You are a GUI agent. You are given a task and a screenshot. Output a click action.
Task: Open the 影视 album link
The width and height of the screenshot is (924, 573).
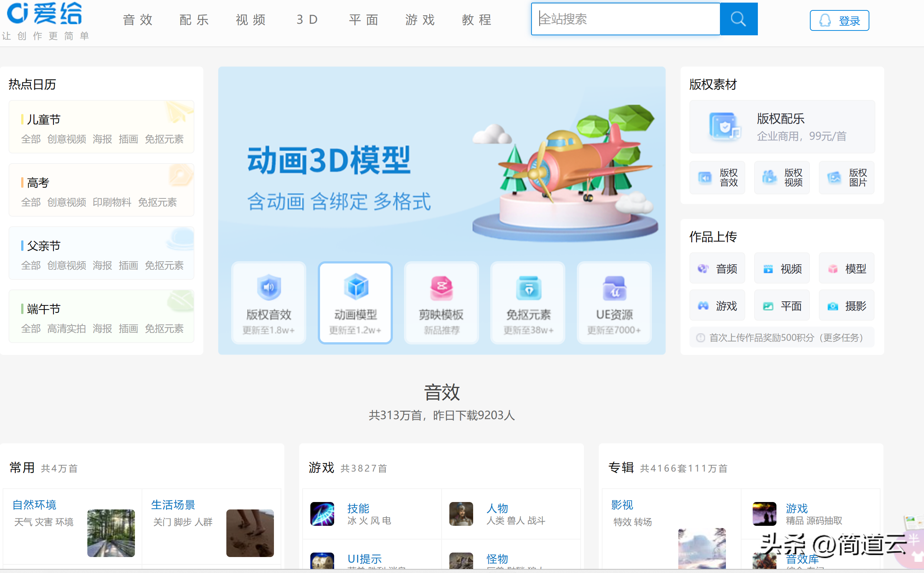[x=622, y=505]
